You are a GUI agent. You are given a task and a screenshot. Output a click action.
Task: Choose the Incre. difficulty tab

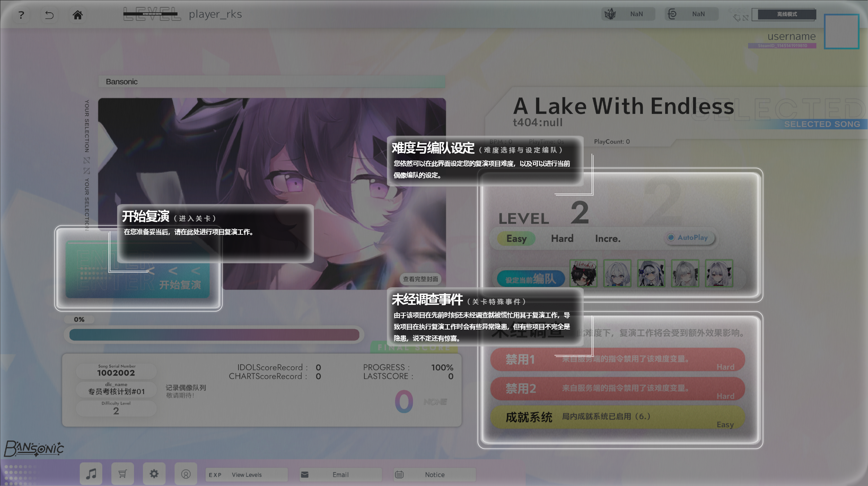click(x=608, y=238)
